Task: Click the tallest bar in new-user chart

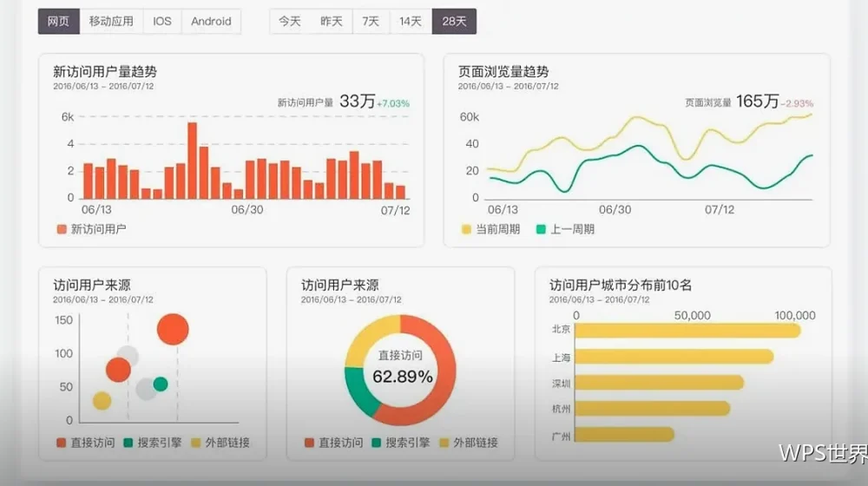Action: pyautogui.click(x=192, y=161)
